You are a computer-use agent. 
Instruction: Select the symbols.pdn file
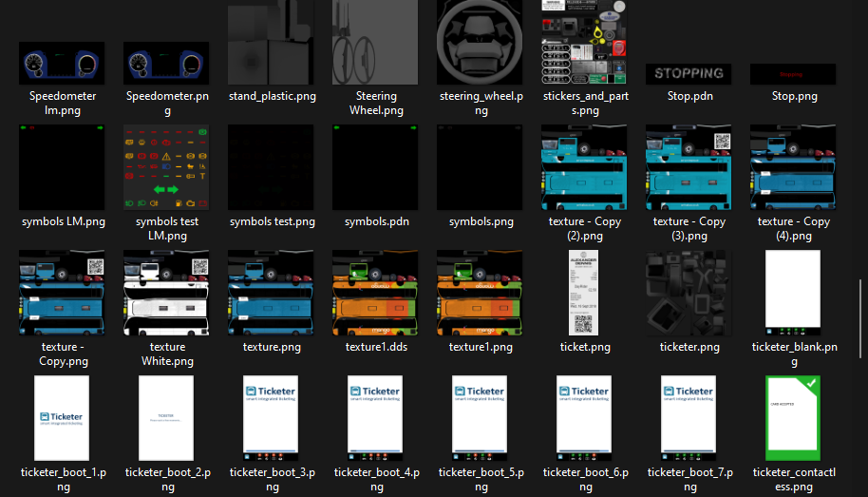(376, 167)
